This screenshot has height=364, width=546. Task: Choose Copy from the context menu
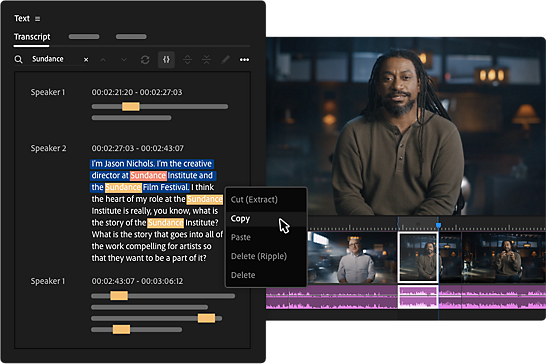(x=266, y=218)
